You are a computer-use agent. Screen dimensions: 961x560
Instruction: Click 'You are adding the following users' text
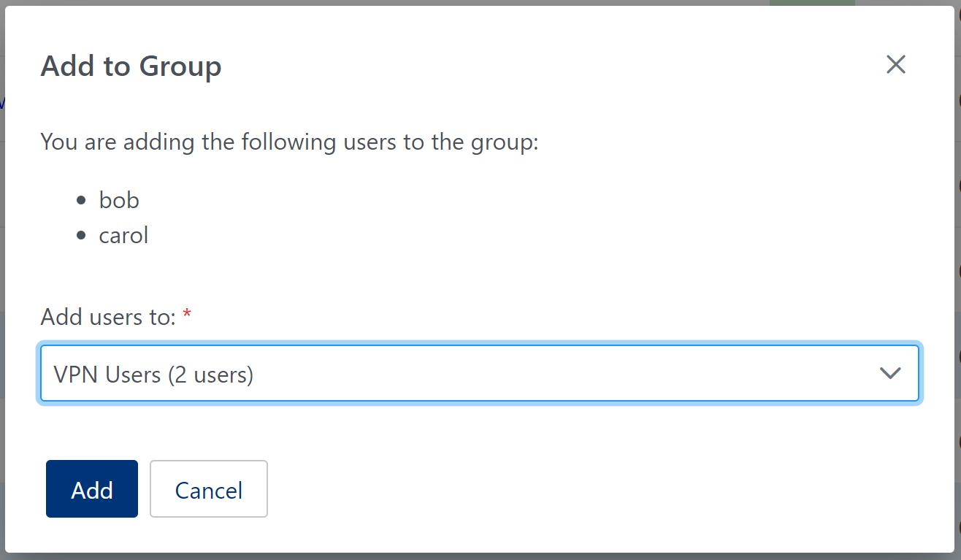tap(289, 142)
